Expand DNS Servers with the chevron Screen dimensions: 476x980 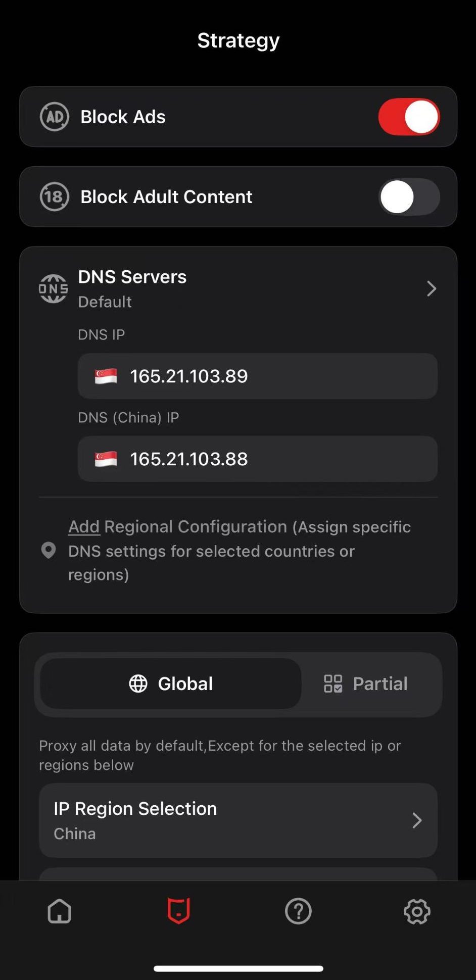(x=431, y=289)
